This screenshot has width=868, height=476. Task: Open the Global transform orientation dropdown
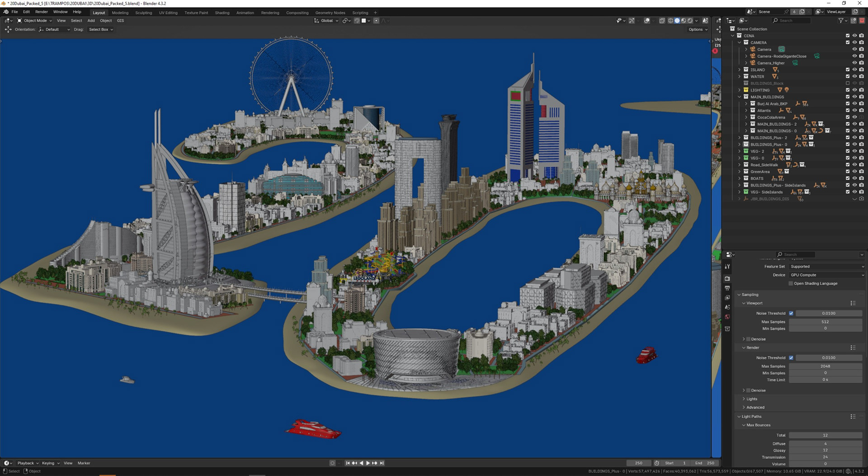point(326,20)
